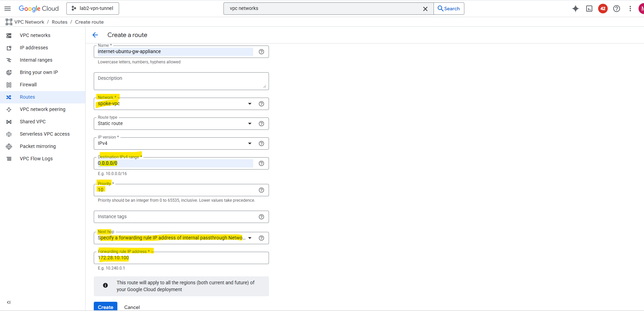Click the Internal ranges sidebar icon
This screenshot has height=311, width=644.
[9, 60]
